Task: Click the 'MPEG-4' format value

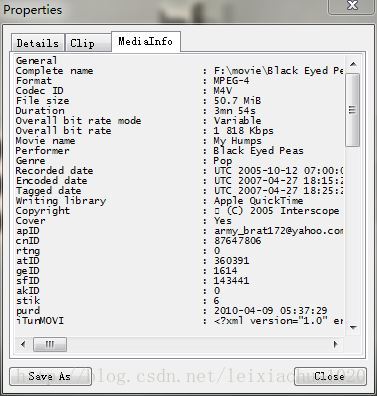Action: (x=231, y=81)
